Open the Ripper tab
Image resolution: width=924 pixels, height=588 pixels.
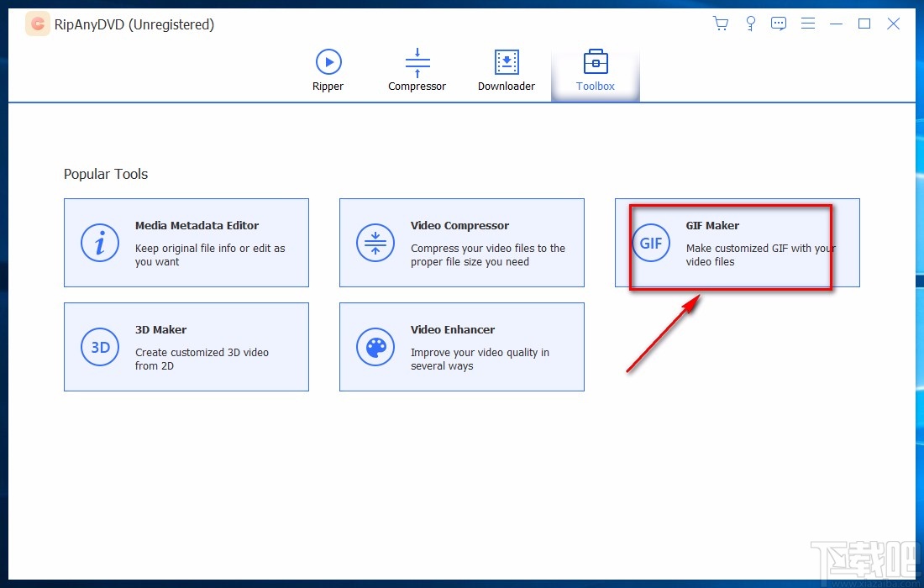[x=328, y=71]
